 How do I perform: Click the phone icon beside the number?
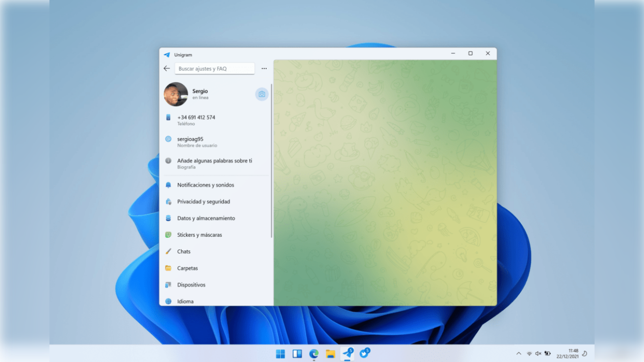(x=169, y=117)
